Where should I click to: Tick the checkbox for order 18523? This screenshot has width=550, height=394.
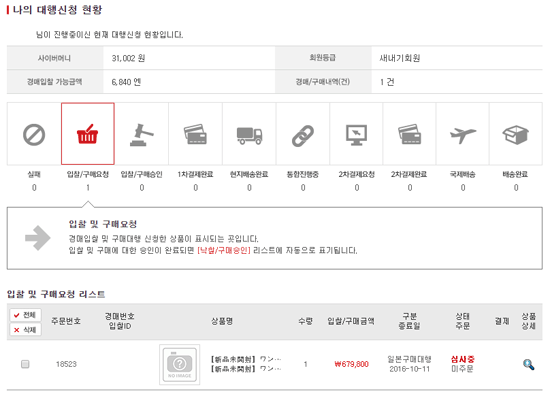(25, 364)
